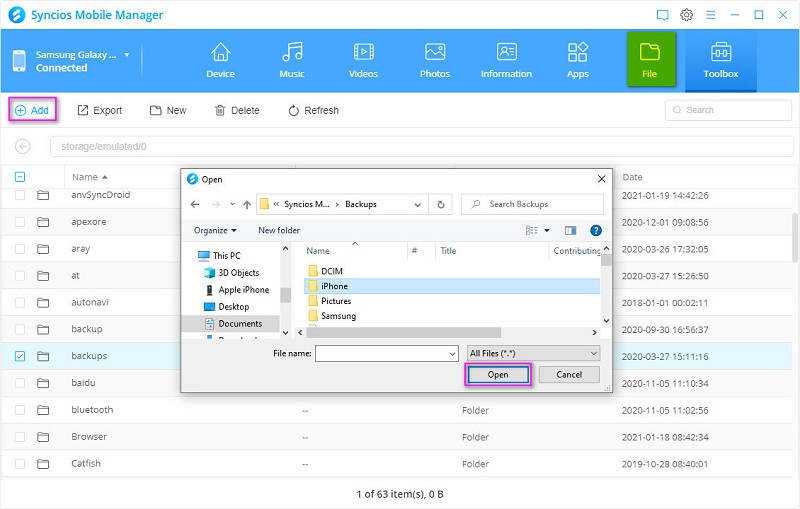Click New folder in the dialog
The width and height of the screenshot is (800, 509).
279,231
